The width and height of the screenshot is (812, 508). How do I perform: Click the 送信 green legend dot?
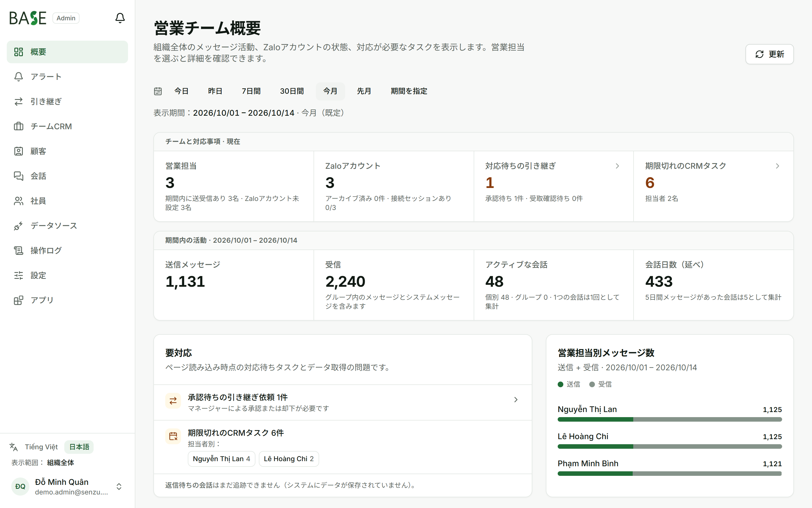pyautogui.click(x=560, y=384)
